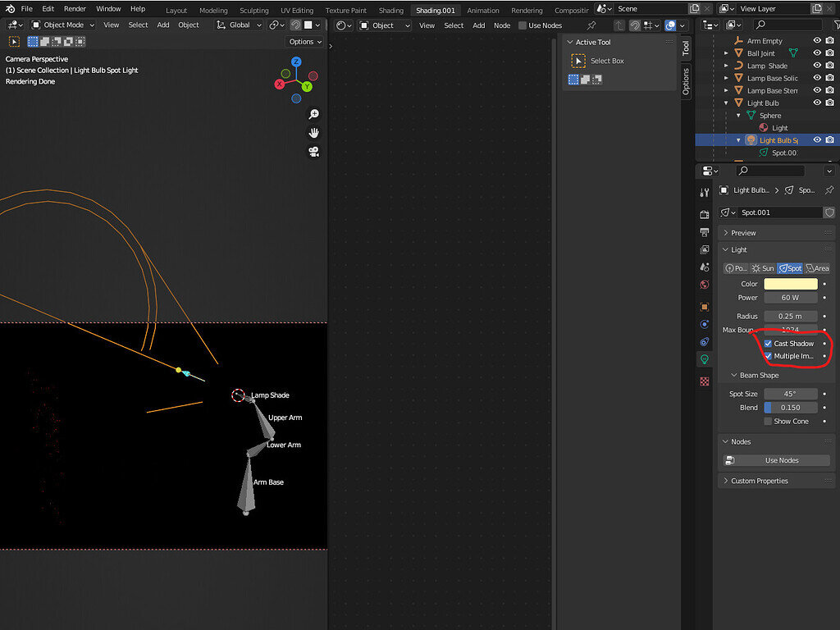Select the Sphere mesh data icon under Light Bulb
Screen dimensions: 840x630
coord(751,115)
